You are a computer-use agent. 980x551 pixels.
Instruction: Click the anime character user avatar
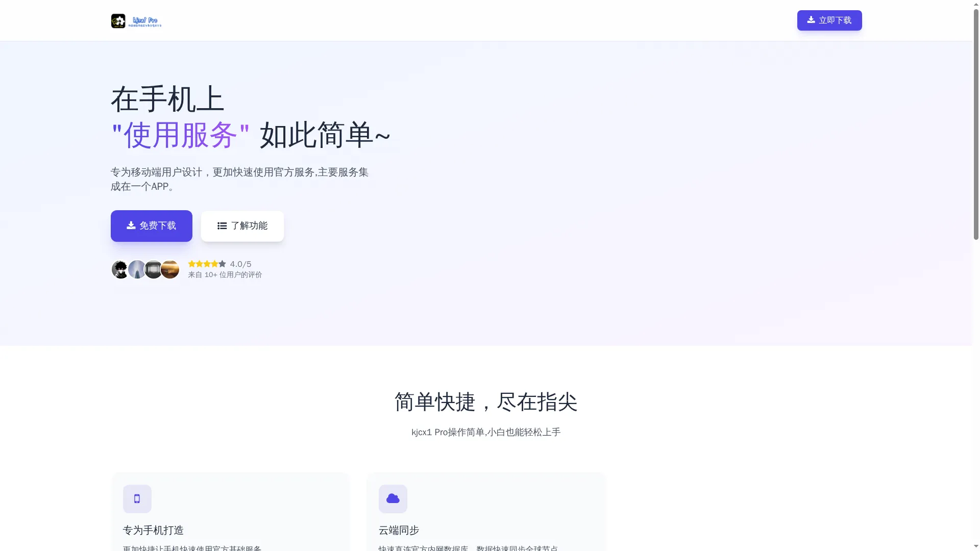coord(120,269)
